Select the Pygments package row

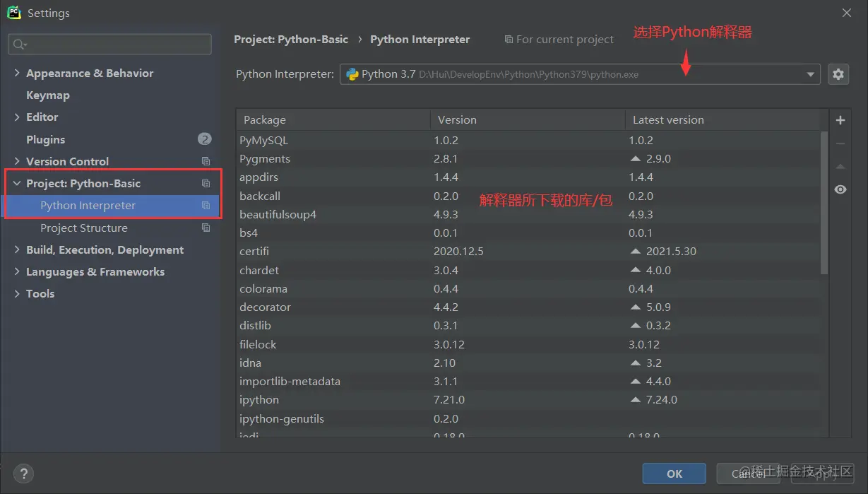coord(528,158)
